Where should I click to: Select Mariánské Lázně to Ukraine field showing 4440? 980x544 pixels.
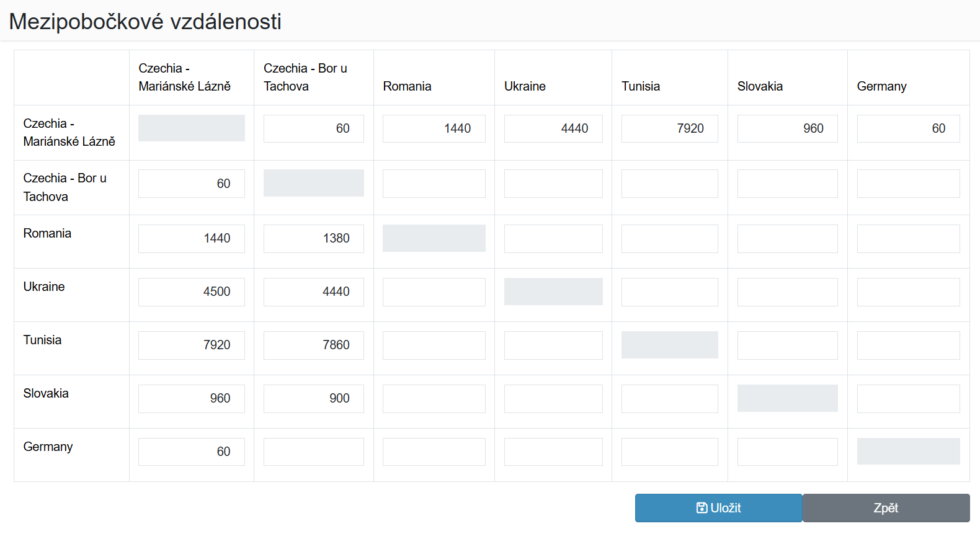tap(553, 128)
